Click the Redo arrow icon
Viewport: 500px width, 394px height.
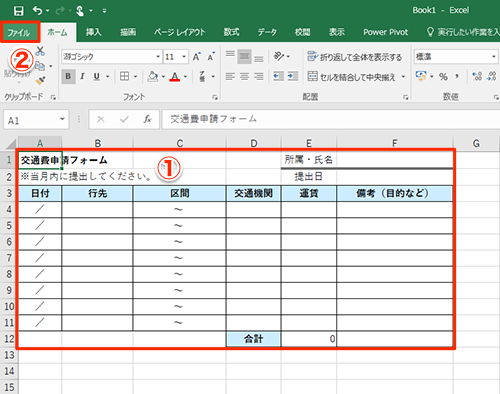(x=60, y=11)
